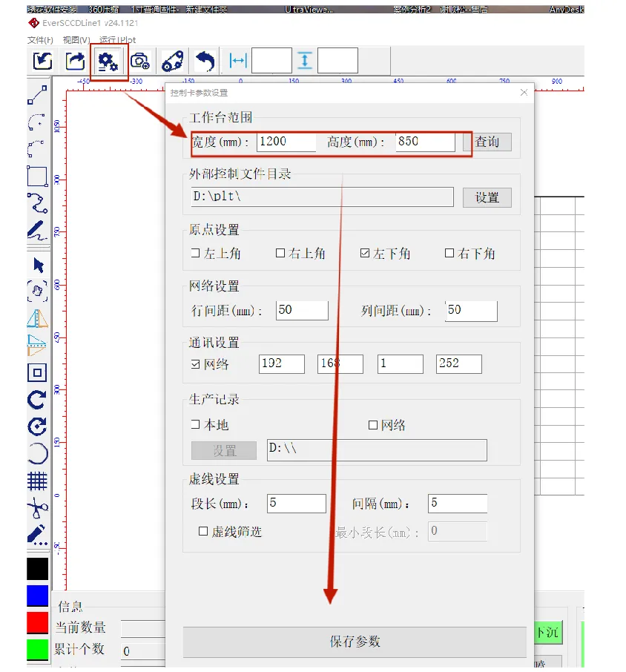
Task: Select the three-point arc tool
Action: 36,148
